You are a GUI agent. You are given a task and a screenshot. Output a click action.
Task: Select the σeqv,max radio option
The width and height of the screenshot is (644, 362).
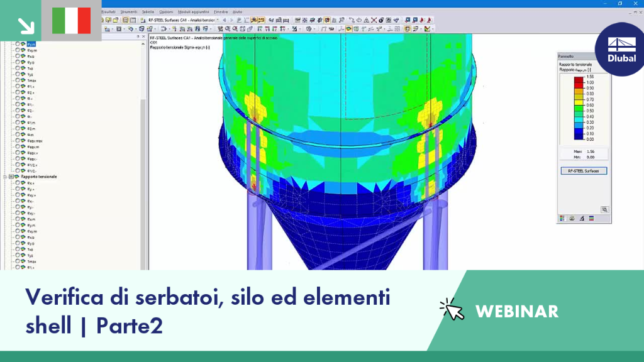[18, 141]
